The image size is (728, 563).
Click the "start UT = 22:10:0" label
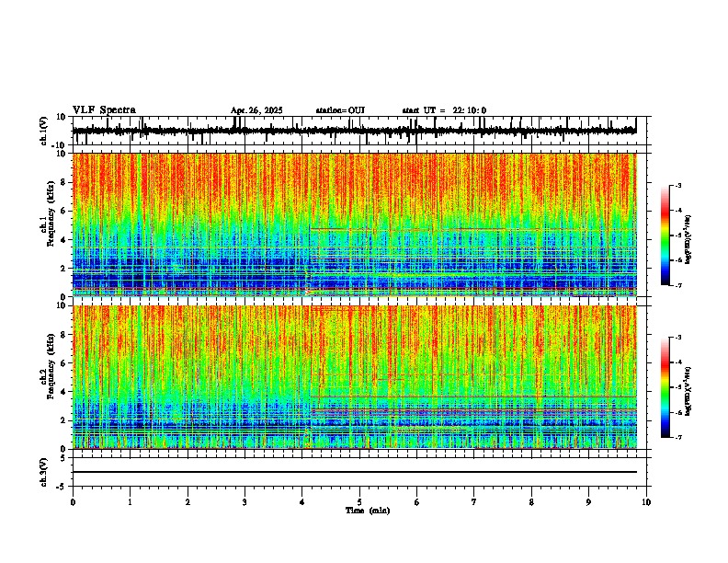(x=444, y=110)
